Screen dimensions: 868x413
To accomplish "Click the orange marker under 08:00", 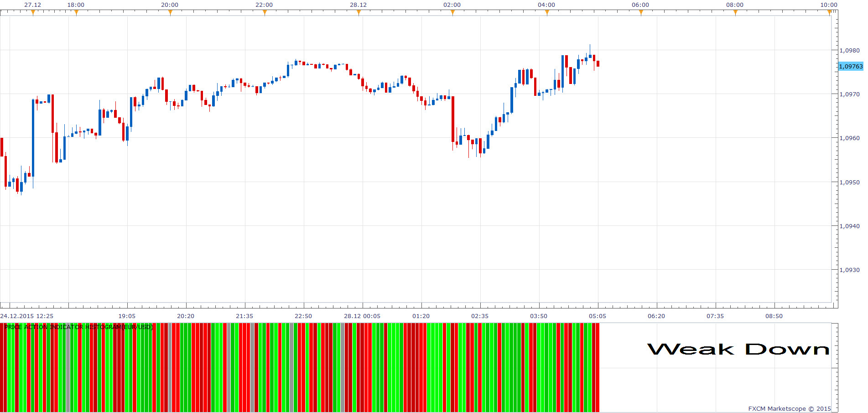I will pyautogui.click(x=735, y=12).
